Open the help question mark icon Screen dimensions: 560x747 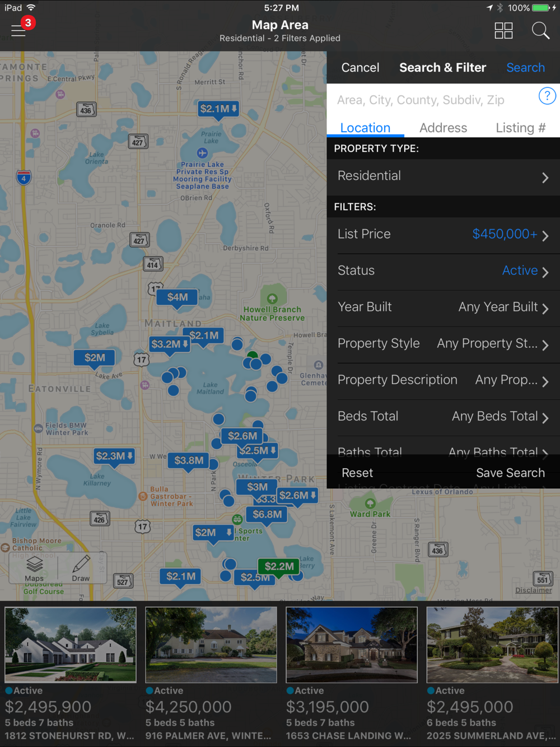click(547, 96)
